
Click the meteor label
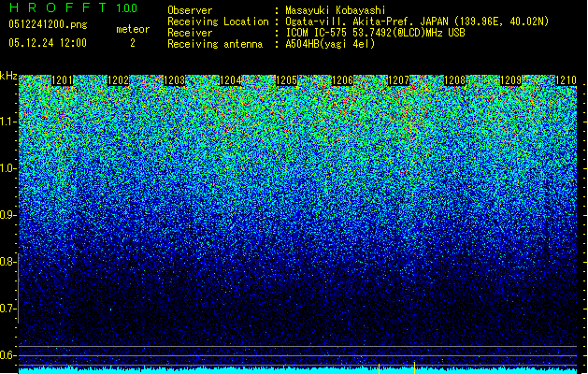coord(133,29)
